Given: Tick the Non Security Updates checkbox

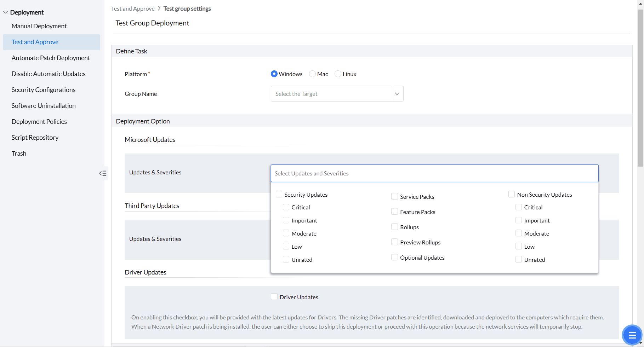Looking at the screenshot, I should coord(512,194).
